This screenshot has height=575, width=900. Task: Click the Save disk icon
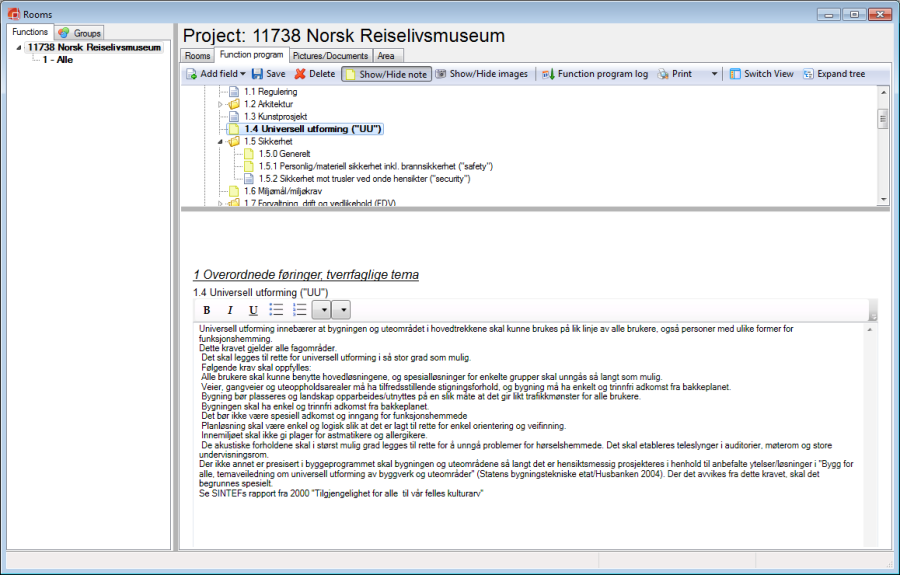point(258,74)
